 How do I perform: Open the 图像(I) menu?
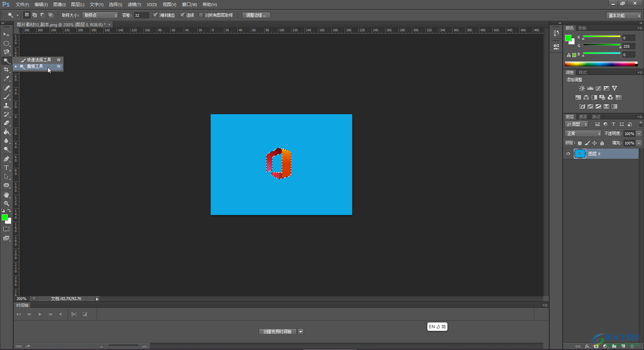point(59,5)
